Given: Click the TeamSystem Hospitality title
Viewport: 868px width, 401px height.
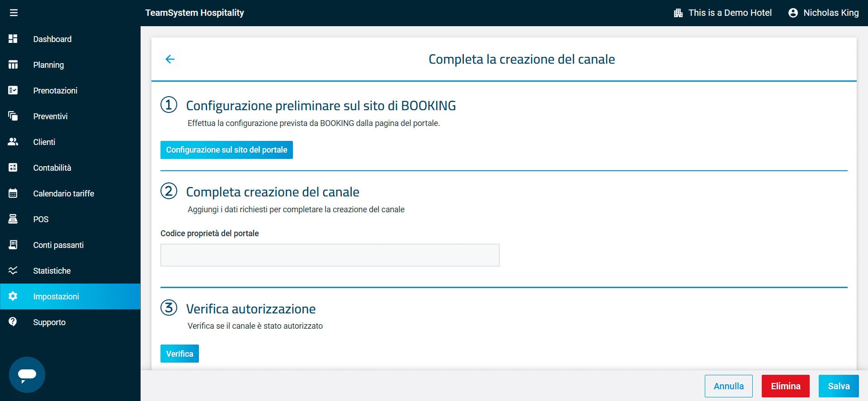Looking at the screenshot, I should (194, 13).
